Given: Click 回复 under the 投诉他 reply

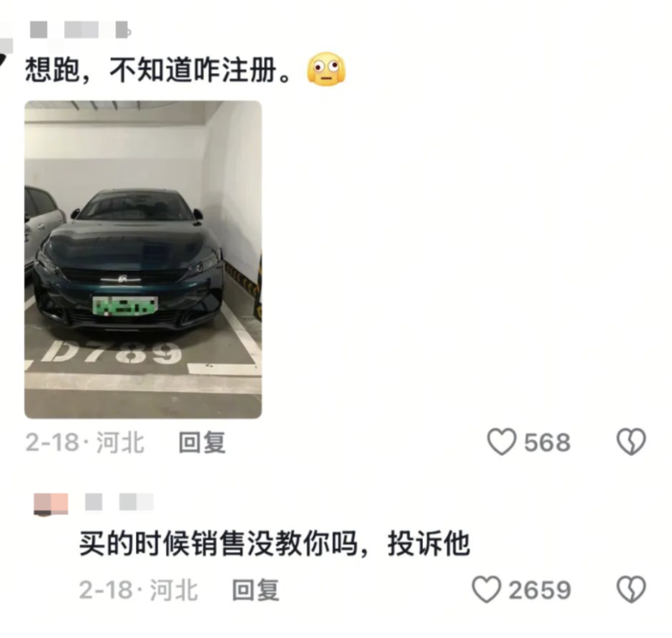Looking at the screenshot, I should click(256, 590).
